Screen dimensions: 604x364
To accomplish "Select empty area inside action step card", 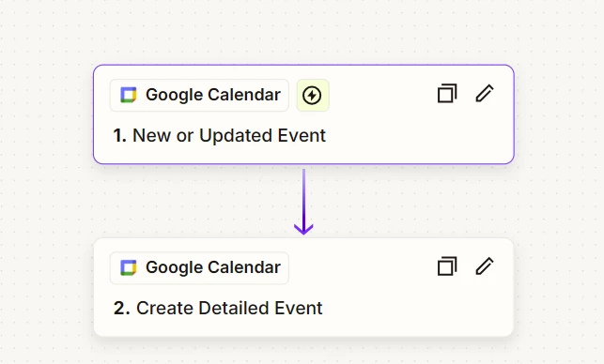I will pyautogui.click(x=416, y=310).
